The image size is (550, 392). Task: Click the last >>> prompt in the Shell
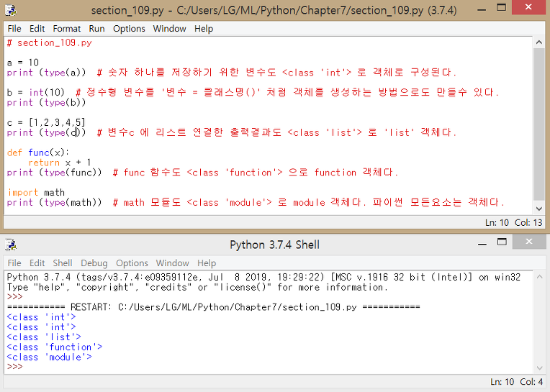(14, 367)
